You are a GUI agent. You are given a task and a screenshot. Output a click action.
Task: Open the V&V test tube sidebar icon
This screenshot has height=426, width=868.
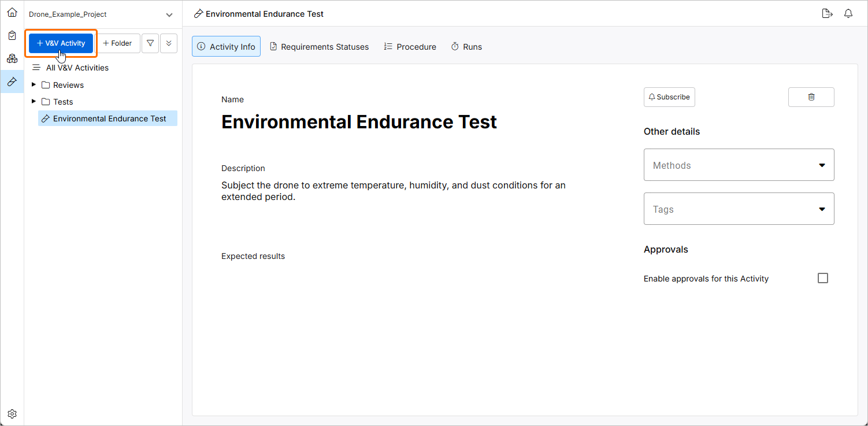pyautogui.click(x=12, y=82)
